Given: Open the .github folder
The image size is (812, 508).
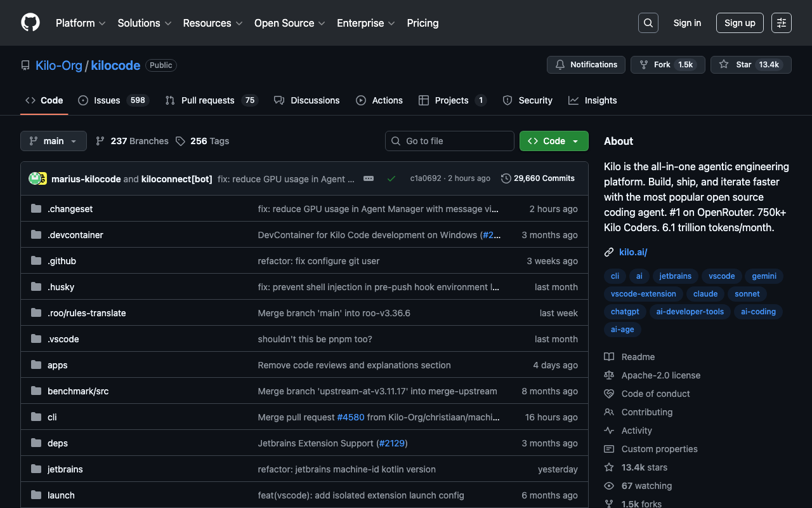Looking at the screenshot, I should pos(62,261).
